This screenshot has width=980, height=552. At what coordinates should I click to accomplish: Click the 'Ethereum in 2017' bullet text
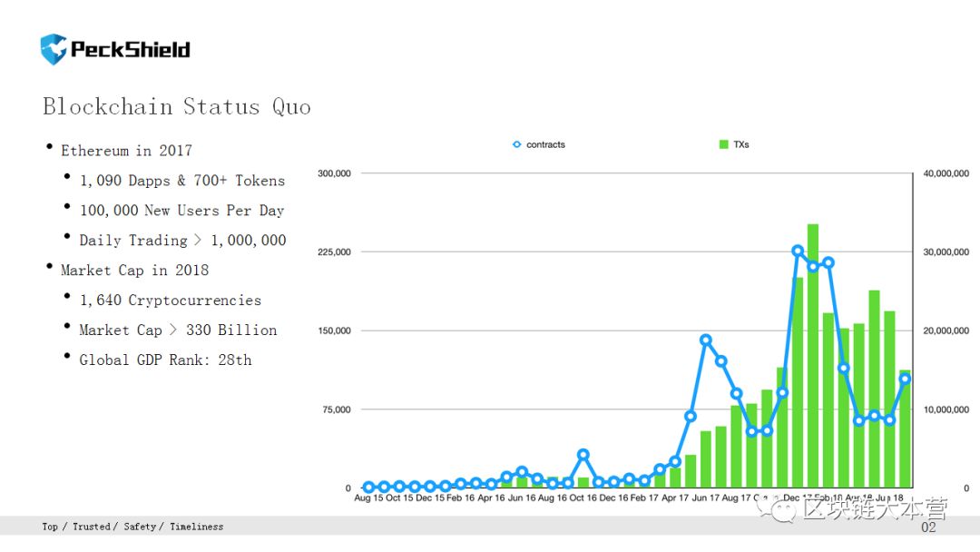(x=126, y=151)
